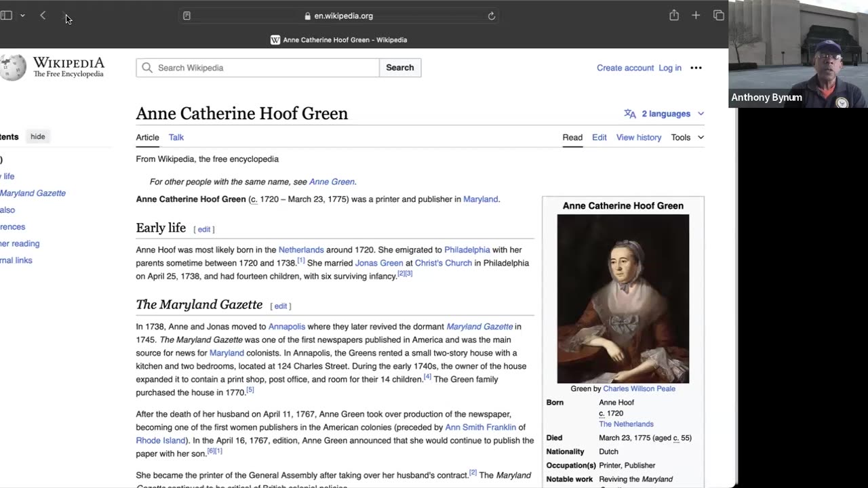Select the Edit tab
Screen dimensions: 868x488
(599, 138)
